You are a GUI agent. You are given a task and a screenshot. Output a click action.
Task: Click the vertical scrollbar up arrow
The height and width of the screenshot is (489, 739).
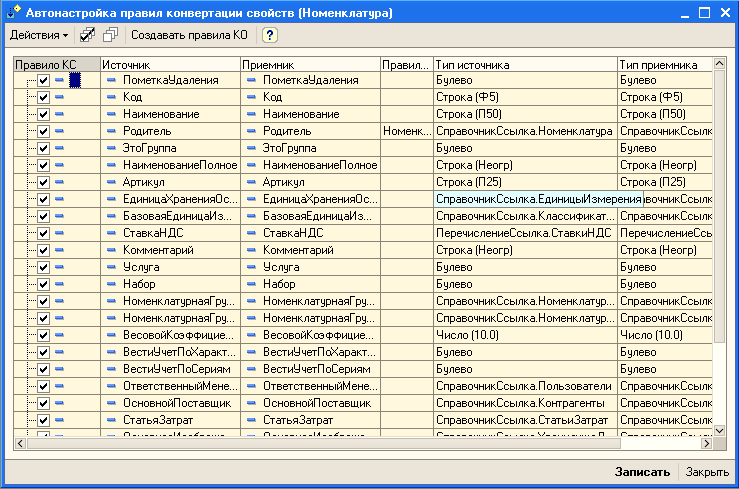tap(719, 64)
